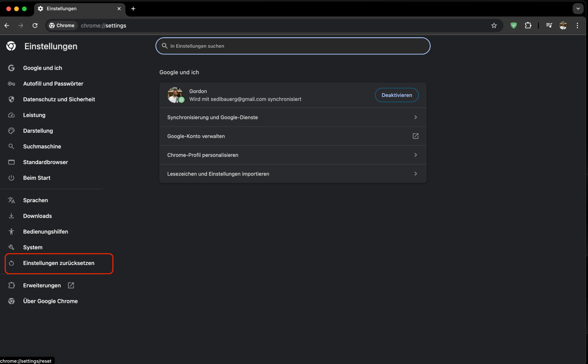Open the Chrome three-dot menu
588x364 pixels.
pos(577,26)
